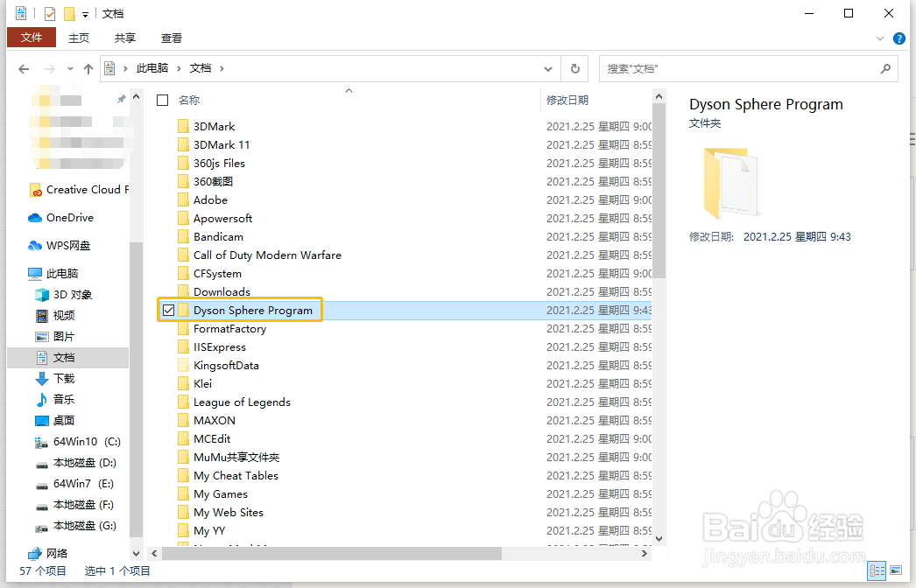Toggle the select-all checkbox beside 名称
The image size is (916, 588).
tap(162, 101)
